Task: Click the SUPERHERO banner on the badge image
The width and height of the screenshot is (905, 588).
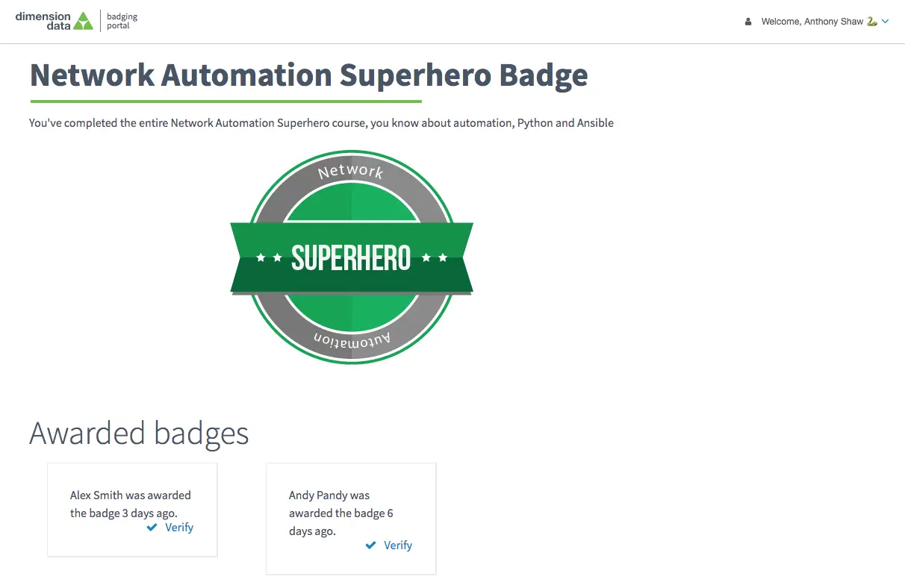Action: point(351,258)
